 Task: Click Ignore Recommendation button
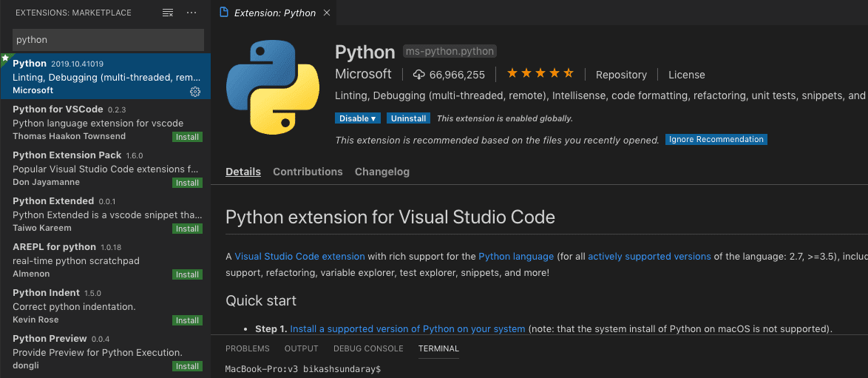716,139
